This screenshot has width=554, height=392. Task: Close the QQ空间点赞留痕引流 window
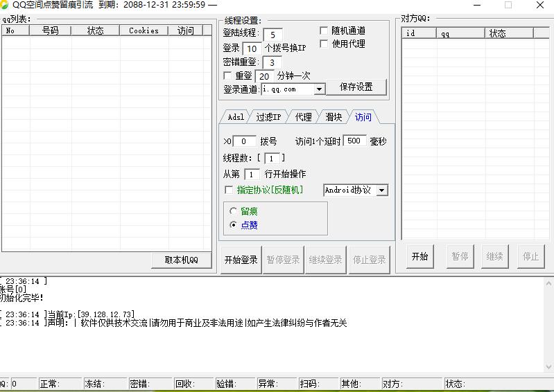540,5
